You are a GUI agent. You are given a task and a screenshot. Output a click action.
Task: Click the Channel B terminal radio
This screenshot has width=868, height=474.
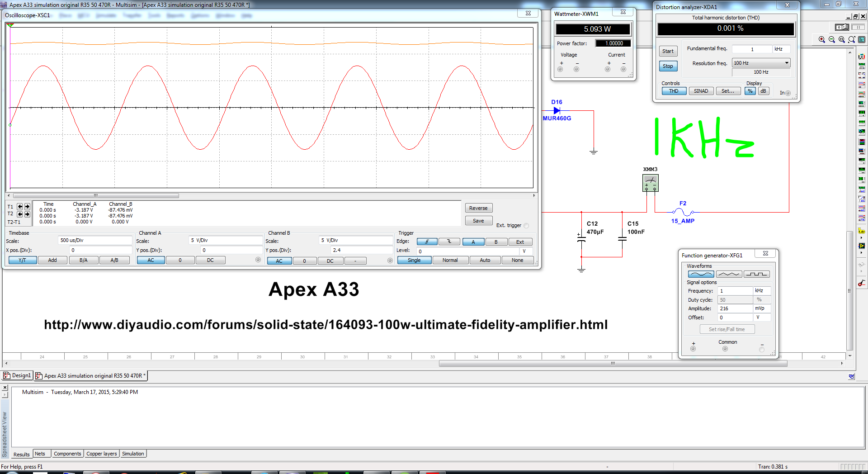tap(390, 261)
